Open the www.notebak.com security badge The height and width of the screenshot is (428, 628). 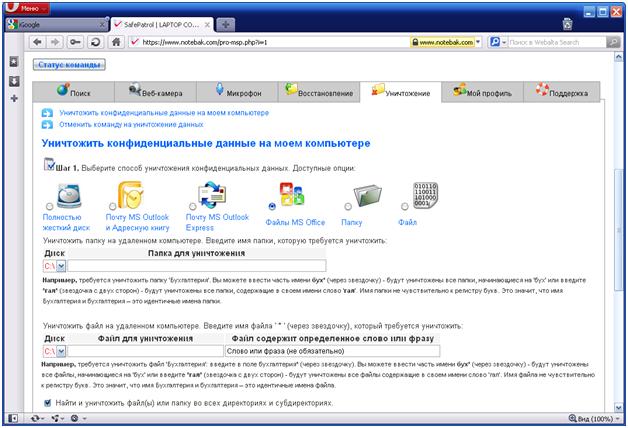coord(443,42)
